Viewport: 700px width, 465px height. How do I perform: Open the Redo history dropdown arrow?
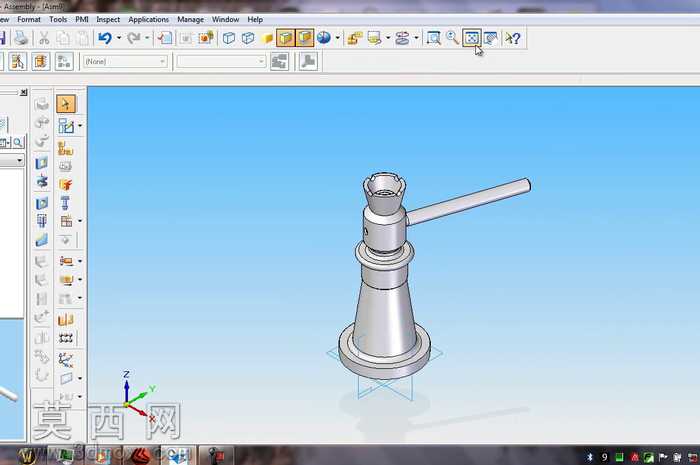[x=147, y=38]
